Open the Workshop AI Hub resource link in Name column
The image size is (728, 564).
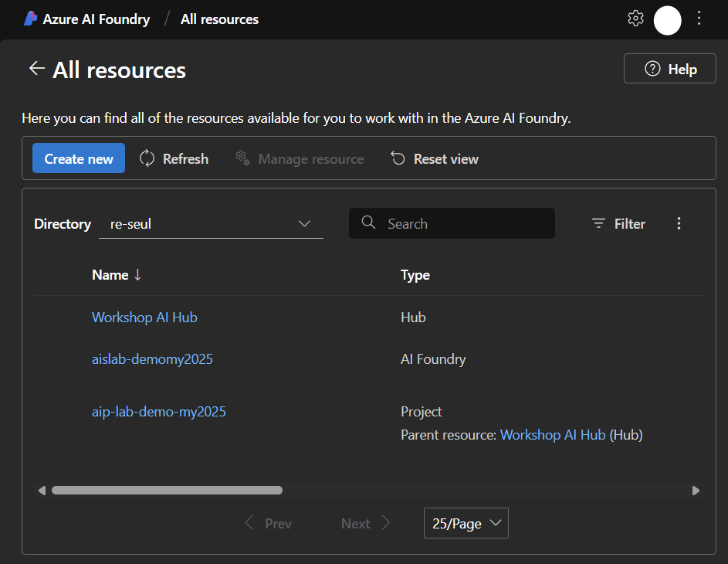144,318
